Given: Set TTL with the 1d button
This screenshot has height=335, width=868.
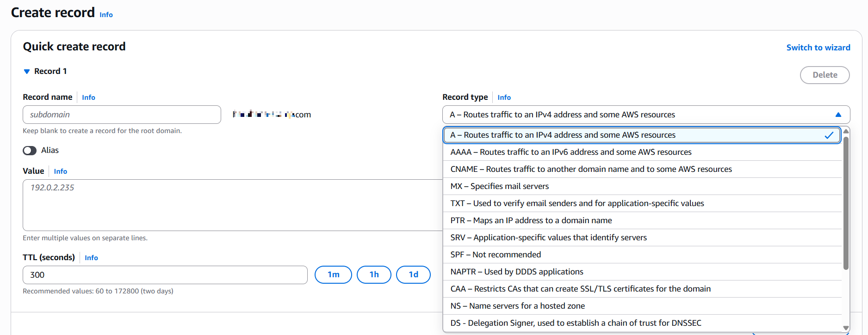Looking at the screenshot, I should [413, 274].
